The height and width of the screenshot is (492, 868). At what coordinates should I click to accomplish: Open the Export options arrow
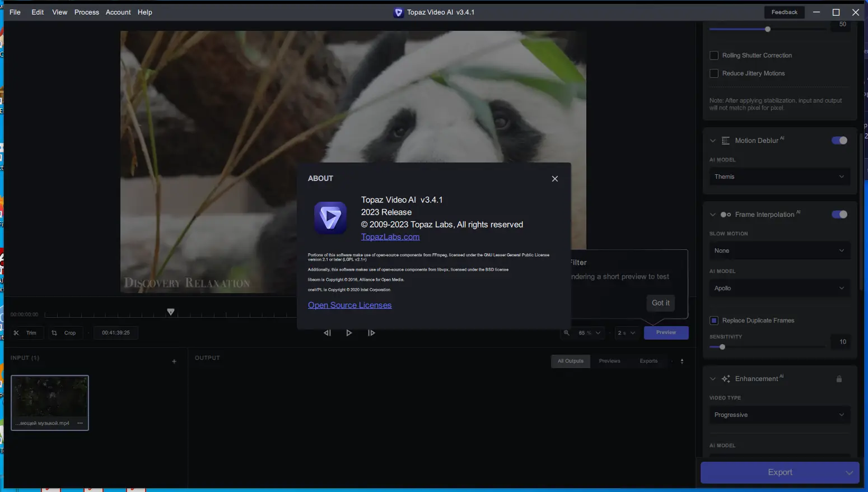[850, 472]
